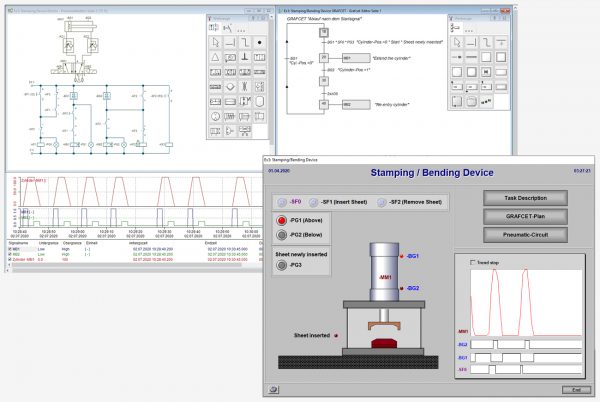
Task: Choose the thick horizontal line tool in GRAFCET palette
Action: tap(471, 57)
